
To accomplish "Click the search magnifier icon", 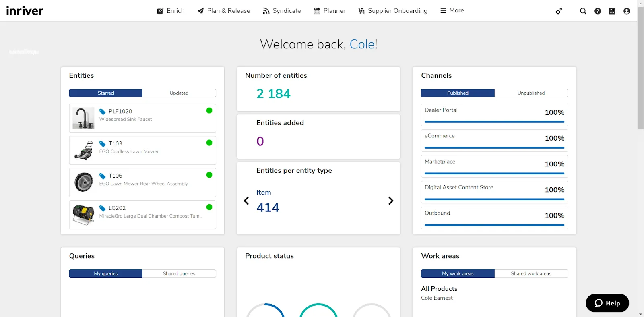I will pos(583,11).
